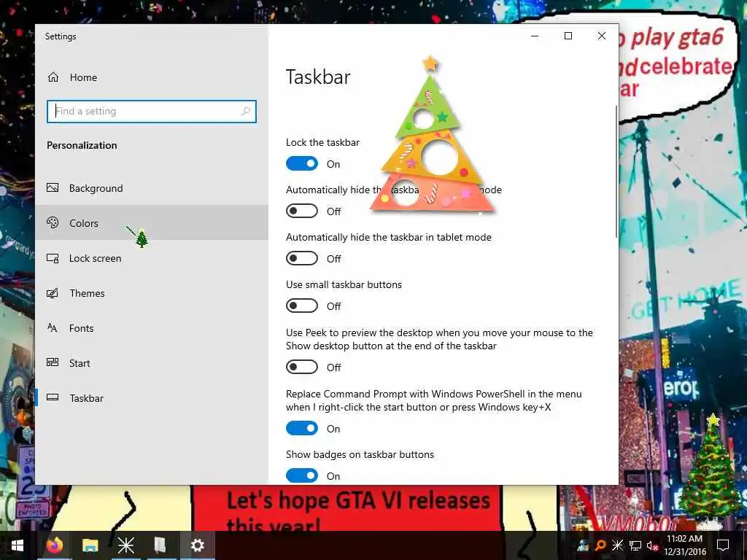Image resolution: width=747 pixels, height=560 pixels.
Task: Click the asterisk icon in system tray
Action: coord(617,545)
